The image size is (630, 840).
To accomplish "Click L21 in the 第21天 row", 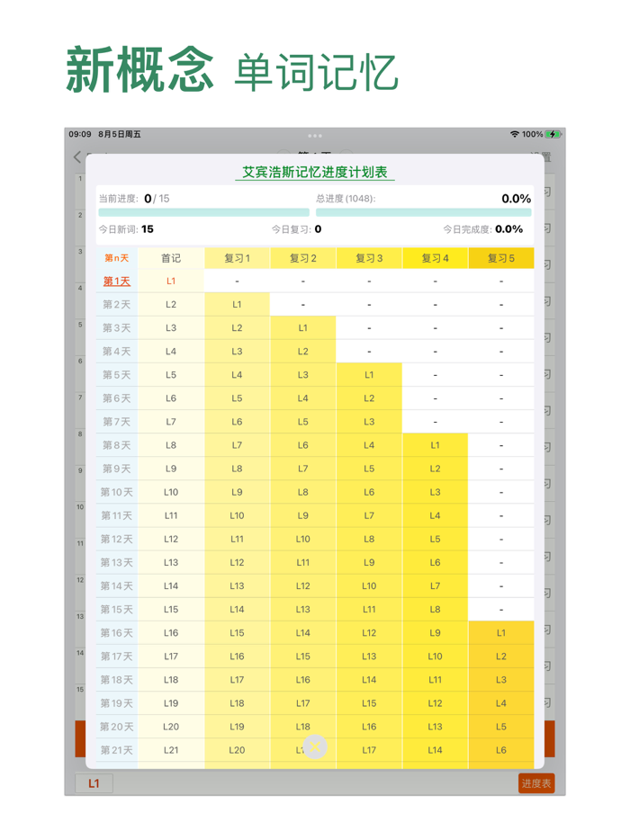I will pyautogui.click(x=171, y=750).
